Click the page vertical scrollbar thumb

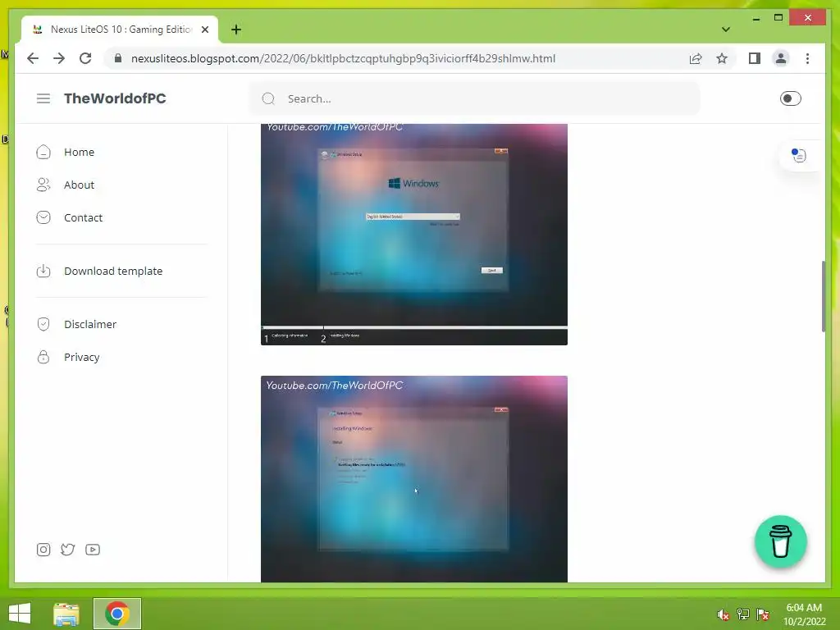pos(824,296)
